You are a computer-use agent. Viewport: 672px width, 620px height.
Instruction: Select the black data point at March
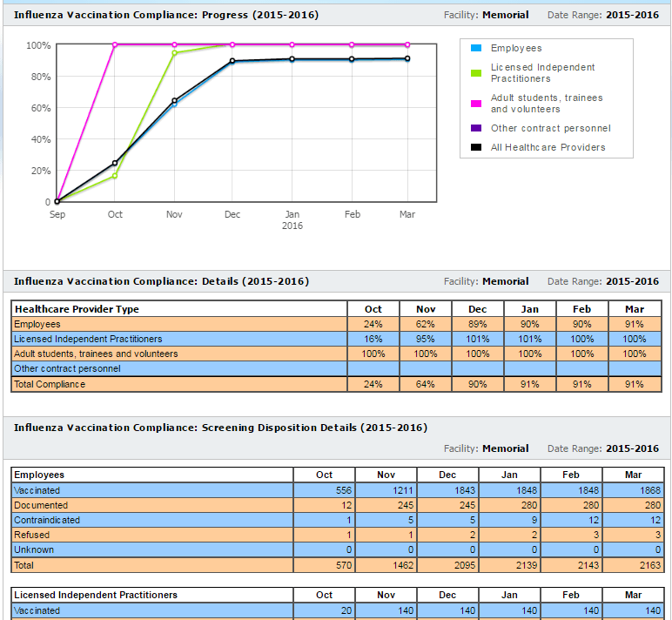(x=407, y=59)
